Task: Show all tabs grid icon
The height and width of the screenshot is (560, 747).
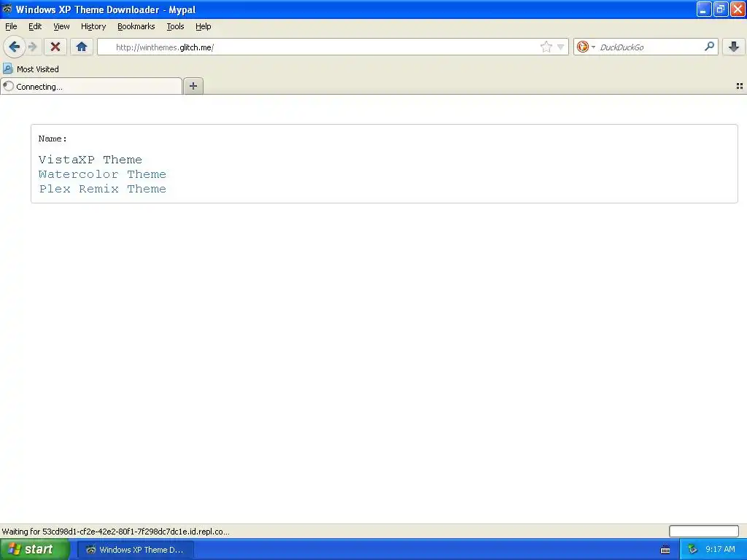Action: pyautogui.click(x=740, y=86)
